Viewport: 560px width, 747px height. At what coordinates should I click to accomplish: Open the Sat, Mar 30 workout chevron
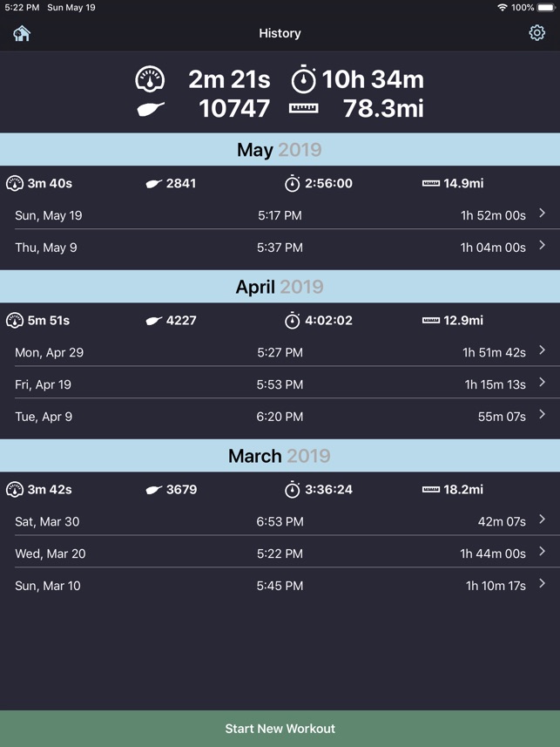coord(542,520)
